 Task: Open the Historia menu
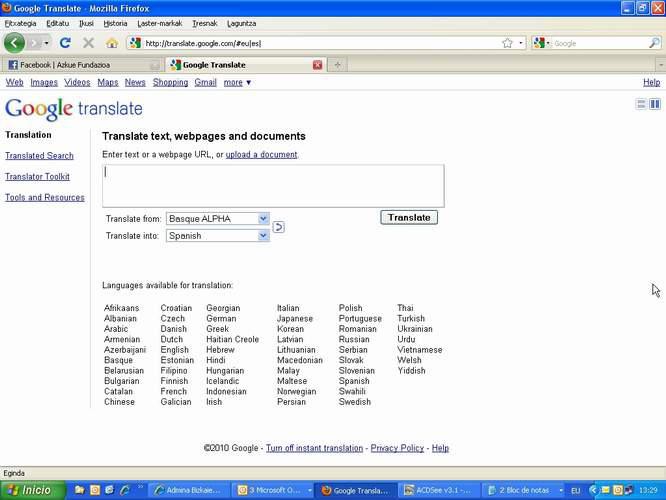(115, 23)
